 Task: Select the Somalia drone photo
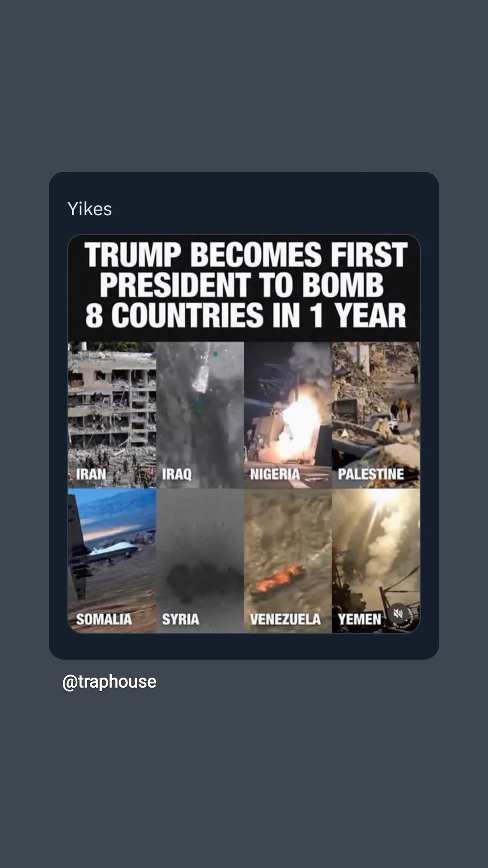pos(112,561)
